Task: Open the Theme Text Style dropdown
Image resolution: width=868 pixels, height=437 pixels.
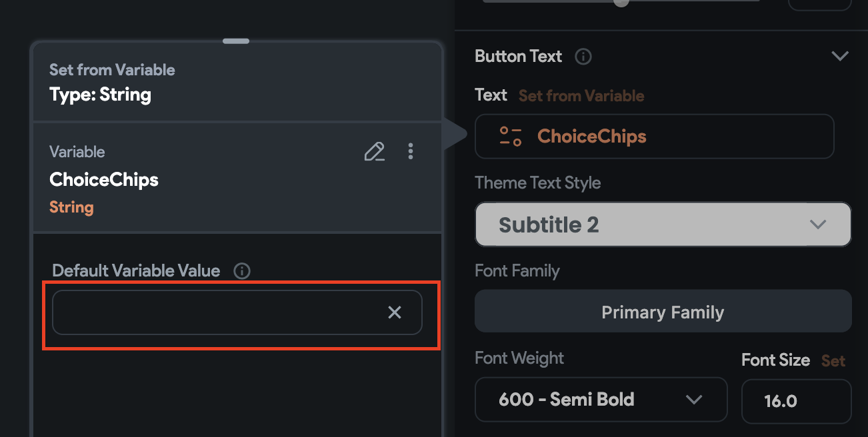Action: 663,224
